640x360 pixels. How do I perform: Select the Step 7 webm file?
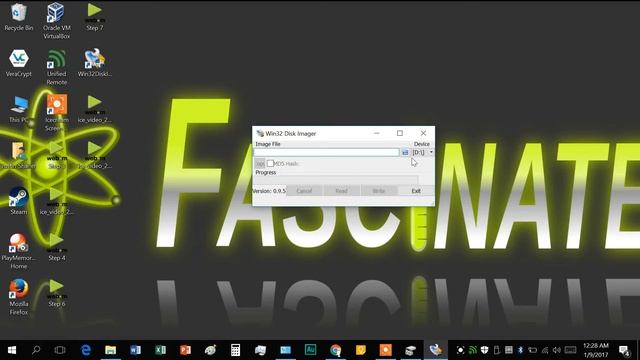pyautogui.click(x=95, y=17)
